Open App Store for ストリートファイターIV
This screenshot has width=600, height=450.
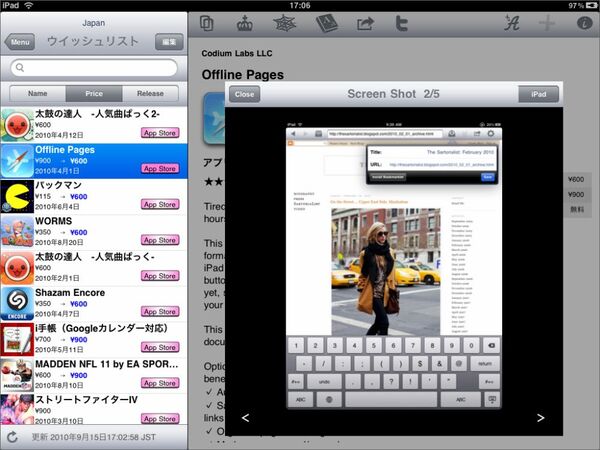[160, 419]
